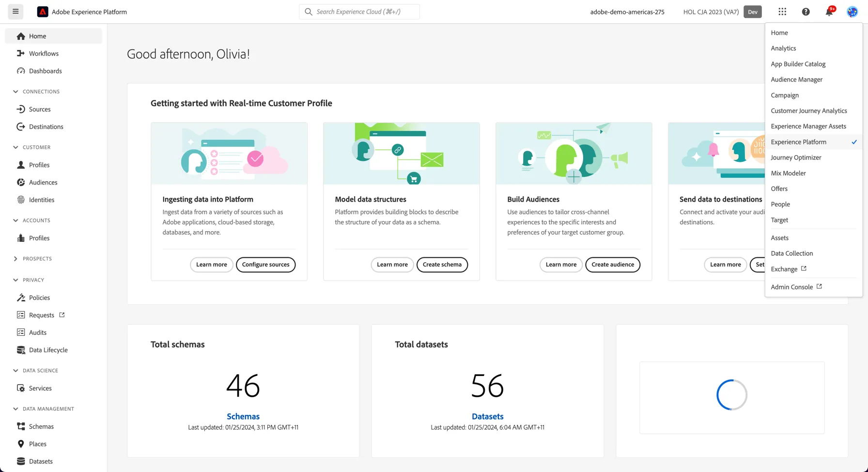Open the Schemas link under Total schemas
Viewport: 868px width, 472px height.
tap(243, 416)
